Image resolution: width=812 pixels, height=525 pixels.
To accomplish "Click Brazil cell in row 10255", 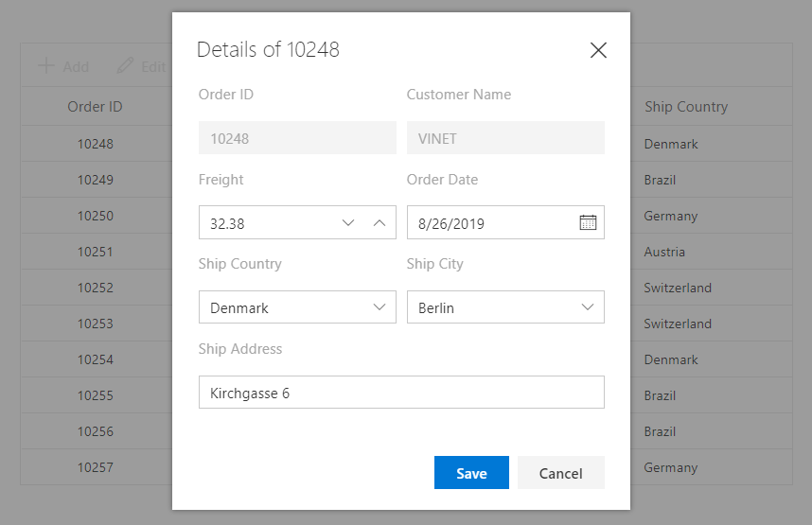I will click(x=660, y=395).
